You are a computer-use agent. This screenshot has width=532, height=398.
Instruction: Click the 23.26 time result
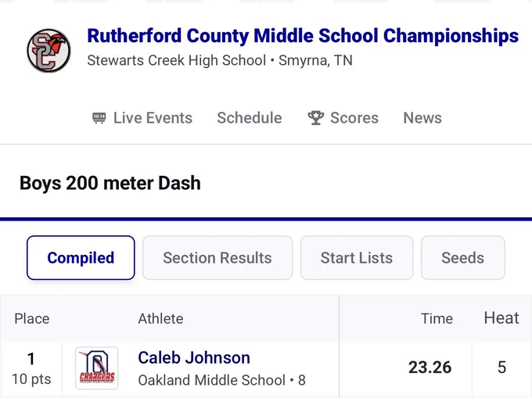click(430, 368)
